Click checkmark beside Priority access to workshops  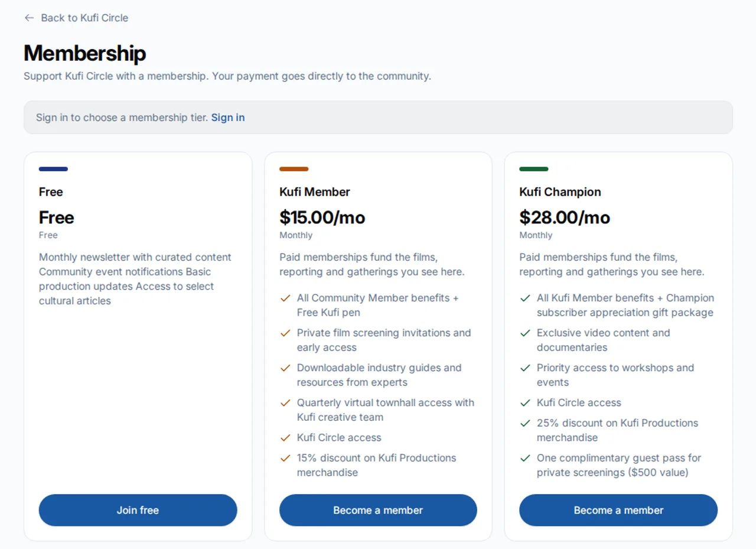[525, 368]
